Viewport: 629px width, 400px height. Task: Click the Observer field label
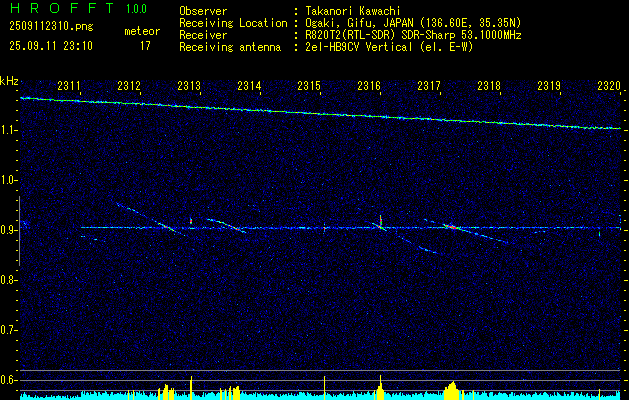[203, 11]
